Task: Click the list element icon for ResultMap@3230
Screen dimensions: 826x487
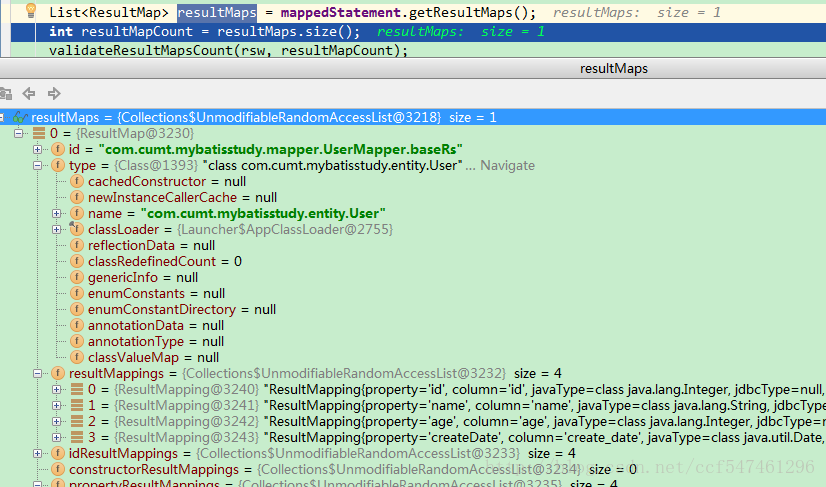Action: tap(39, 133)
